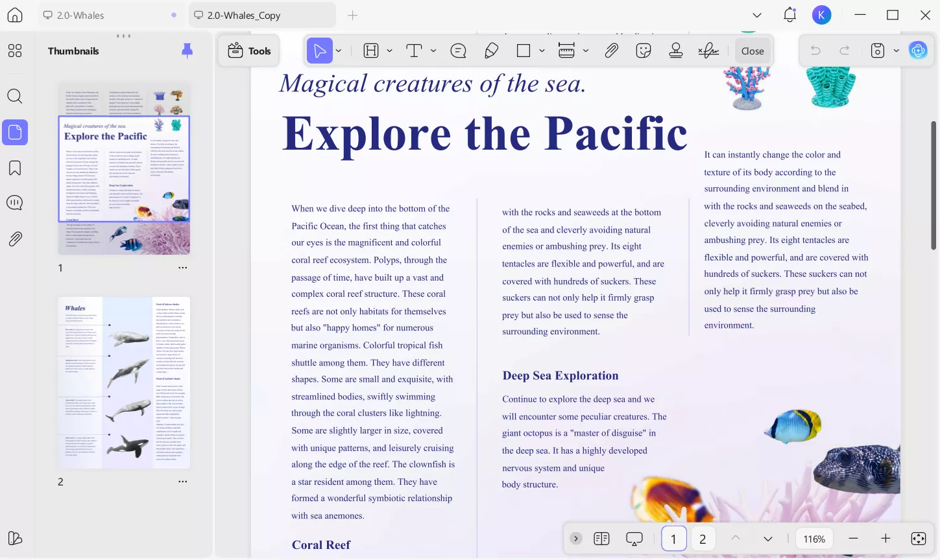Toggle fullscreen fit in bottom bar
The image size is (940, 560).
919,539
